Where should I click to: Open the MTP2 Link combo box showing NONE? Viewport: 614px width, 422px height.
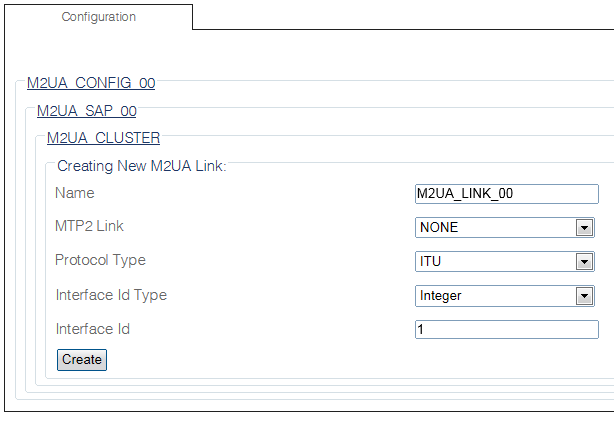(x=505, y=227)
